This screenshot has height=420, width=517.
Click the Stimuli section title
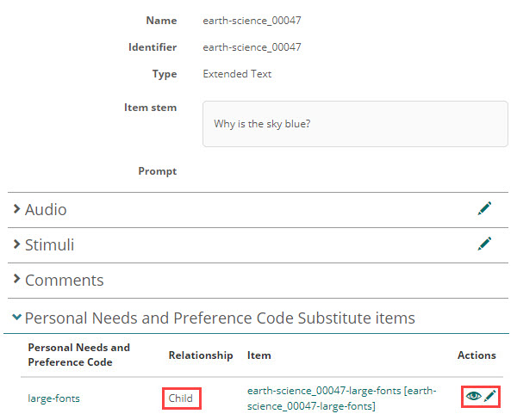(x=49, y=244)
